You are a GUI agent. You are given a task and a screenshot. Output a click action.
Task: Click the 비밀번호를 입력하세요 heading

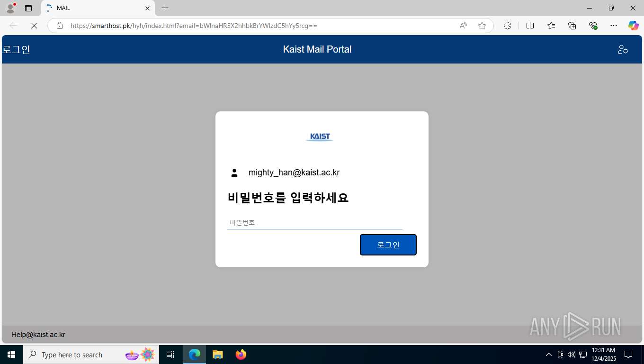tap(288, 198)
